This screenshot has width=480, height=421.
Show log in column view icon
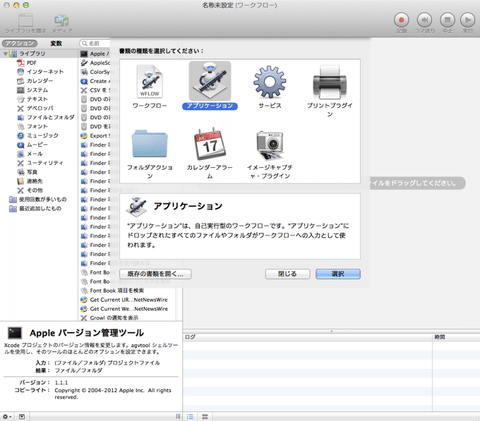205,416
